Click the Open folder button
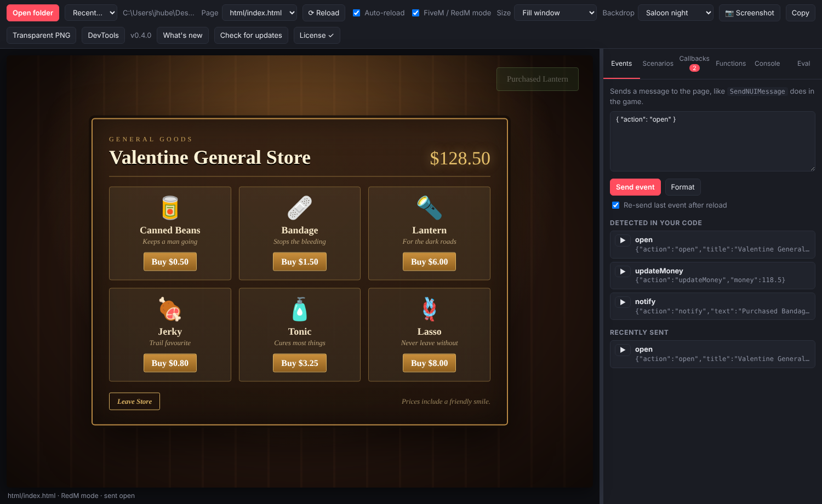This screenshot has height=504, width=822. [x=33, y=13]
